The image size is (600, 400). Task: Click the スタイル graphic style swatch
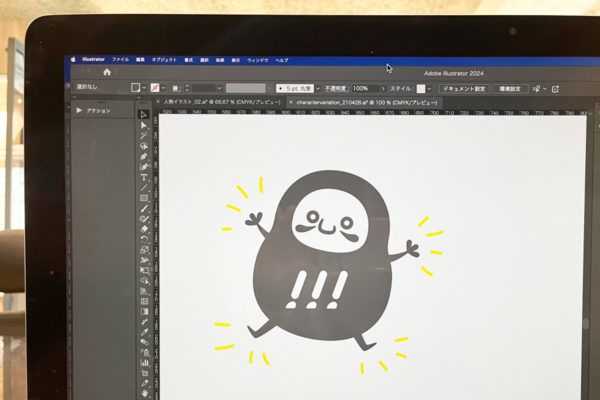coord(421,89)
